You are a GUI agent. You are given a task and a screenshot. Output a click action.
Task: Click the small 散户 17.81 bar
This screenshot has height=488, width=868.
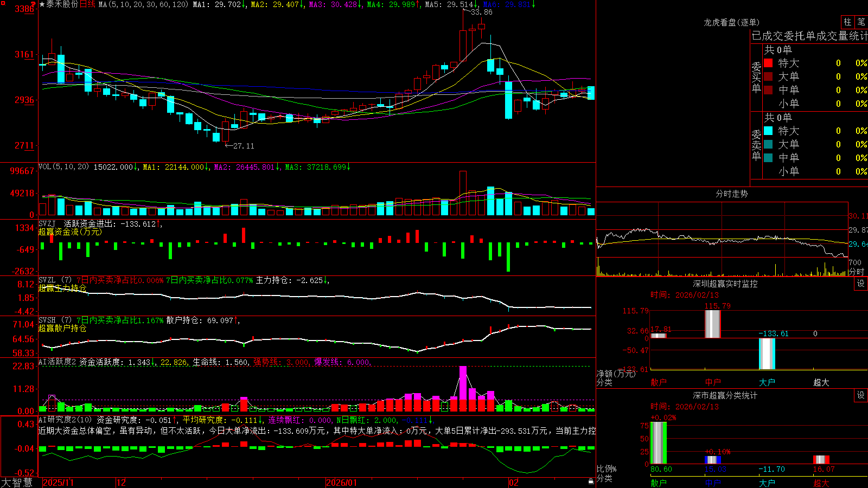point(659,336)
